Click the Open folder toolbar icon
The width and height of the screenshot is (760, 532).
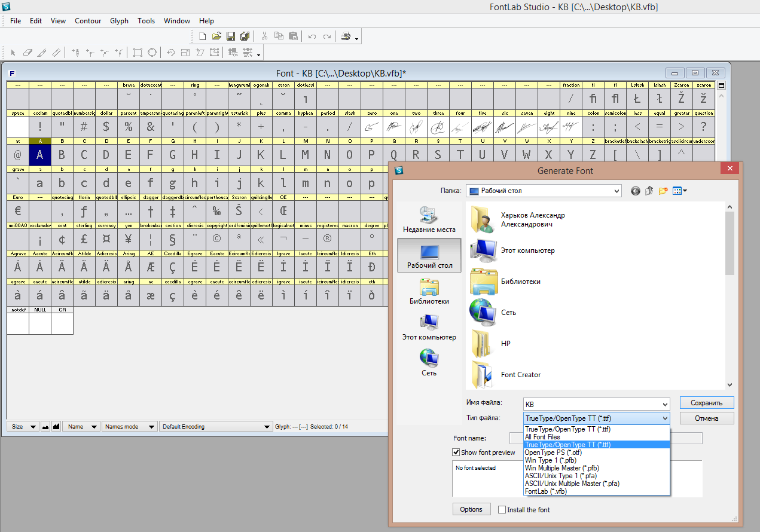(x=216, y=36)
